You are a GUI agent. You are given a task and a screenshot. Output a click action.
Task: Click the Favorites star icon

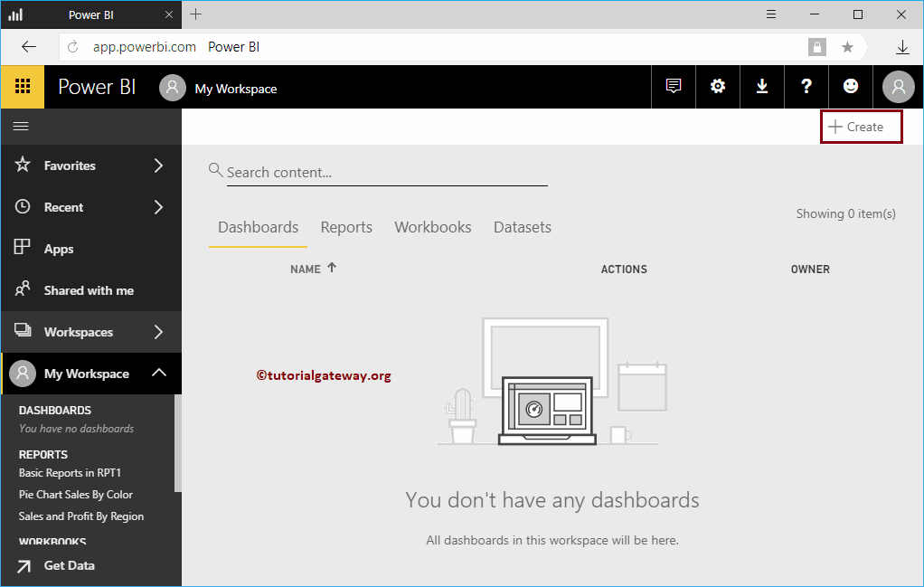tap(23, 165)
